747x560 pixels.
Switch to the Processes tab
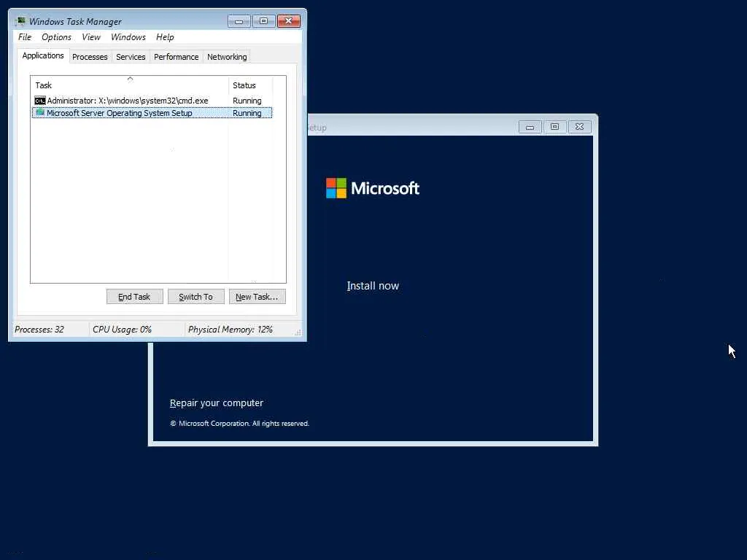[x=90, y=57]
